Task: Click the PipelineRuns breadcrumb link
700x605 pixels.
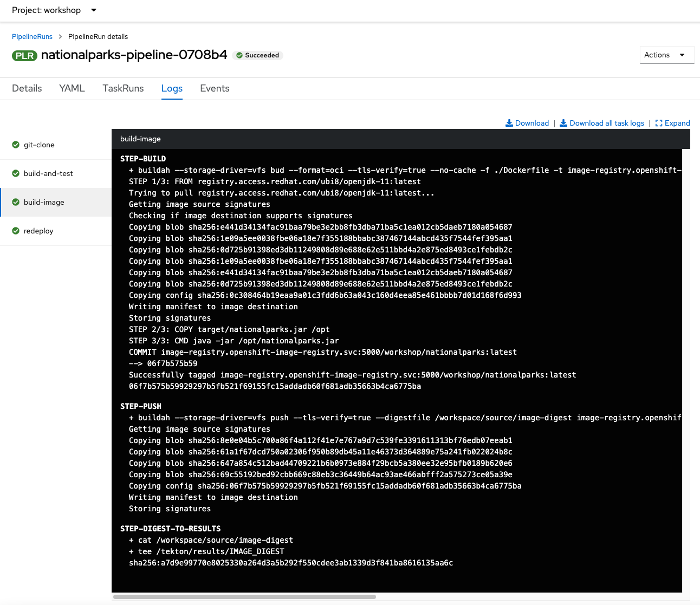Action: pyautogui.click(x=32, y=37)
